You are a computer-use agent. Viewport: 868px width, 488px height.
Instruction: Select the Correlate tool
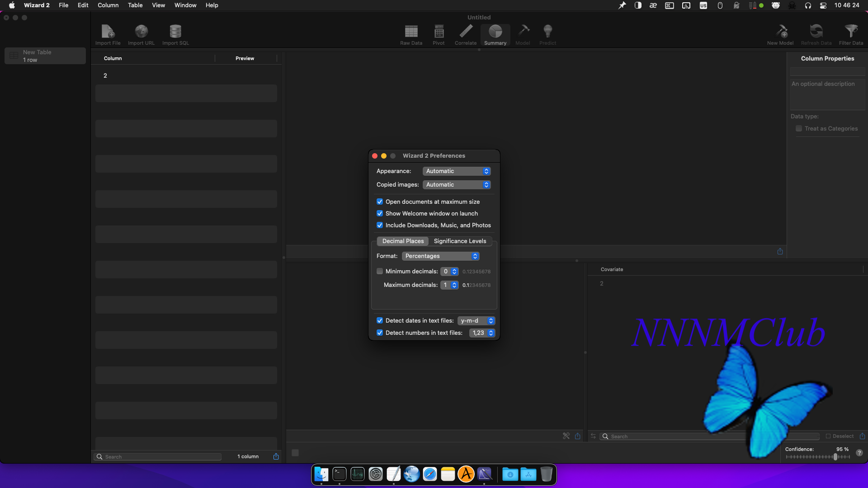[466, 35]
